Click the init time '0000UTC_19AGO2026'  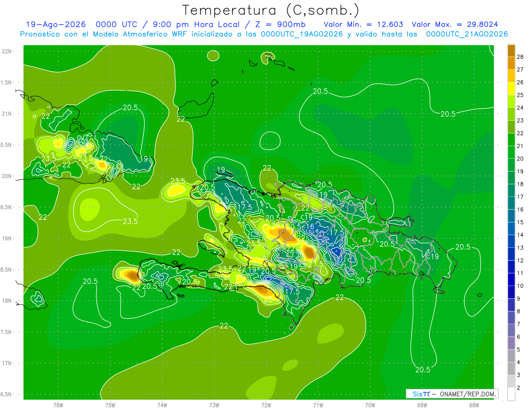[x=302, y=34]
